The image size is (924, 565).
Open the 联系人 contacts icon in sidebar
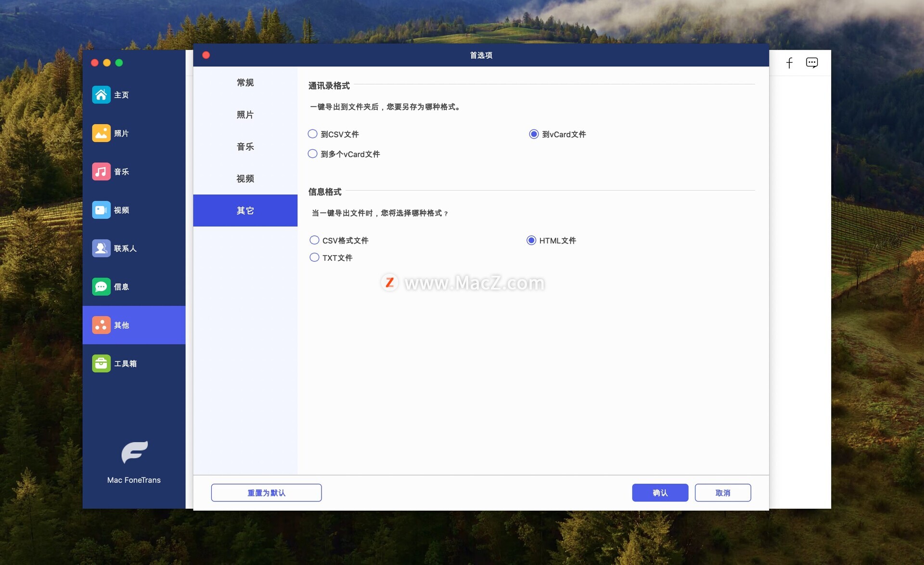(x=101, y=248)
